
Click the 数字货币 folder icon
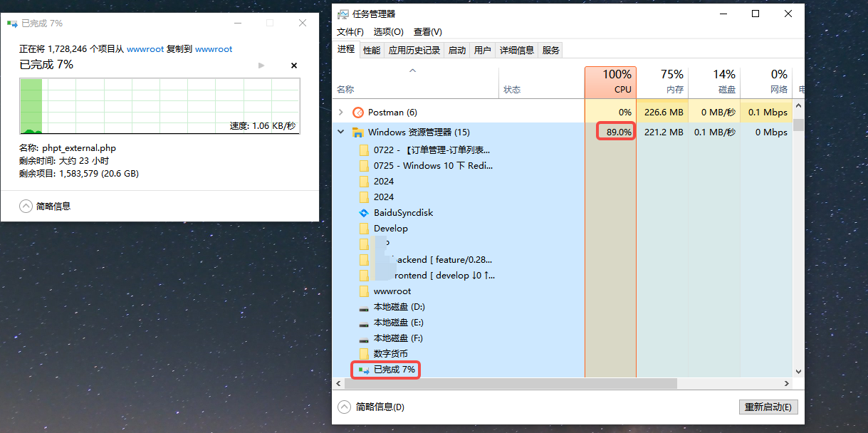(x=364, y=354)
